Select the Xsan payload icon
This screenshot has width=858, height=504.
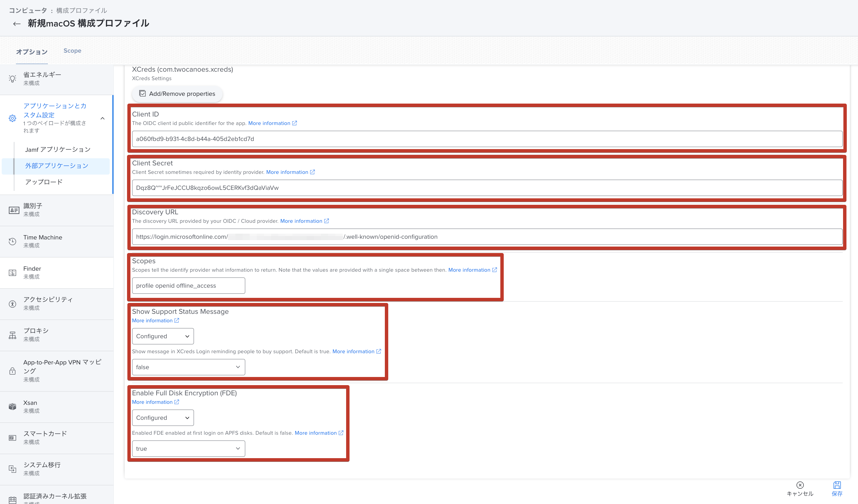[13, 406]
